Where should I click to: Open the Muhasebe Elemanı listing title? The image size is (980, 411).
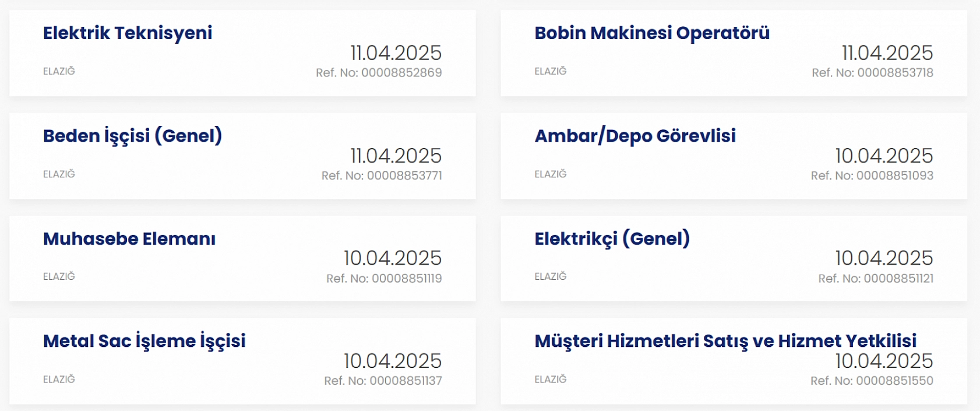coord(129,238)
